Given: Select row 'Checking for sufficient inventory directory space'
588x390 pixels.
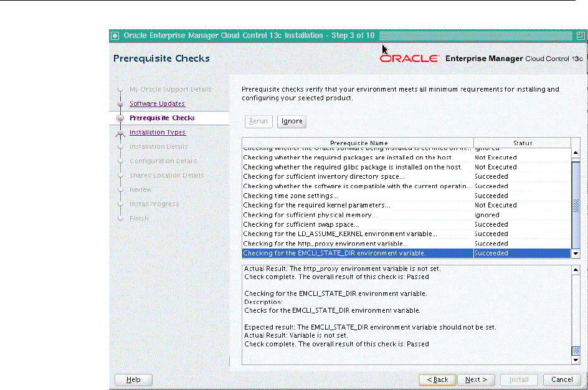Looking at the screenshot, I should (x=407, y=177).
